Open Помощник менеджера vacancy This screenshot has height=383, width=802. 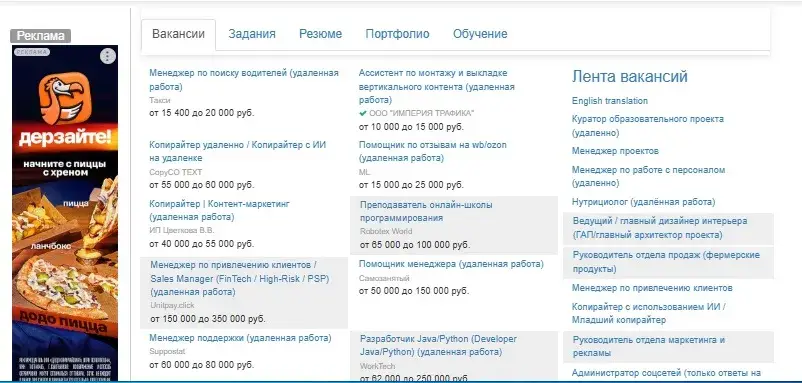point(451,264)
